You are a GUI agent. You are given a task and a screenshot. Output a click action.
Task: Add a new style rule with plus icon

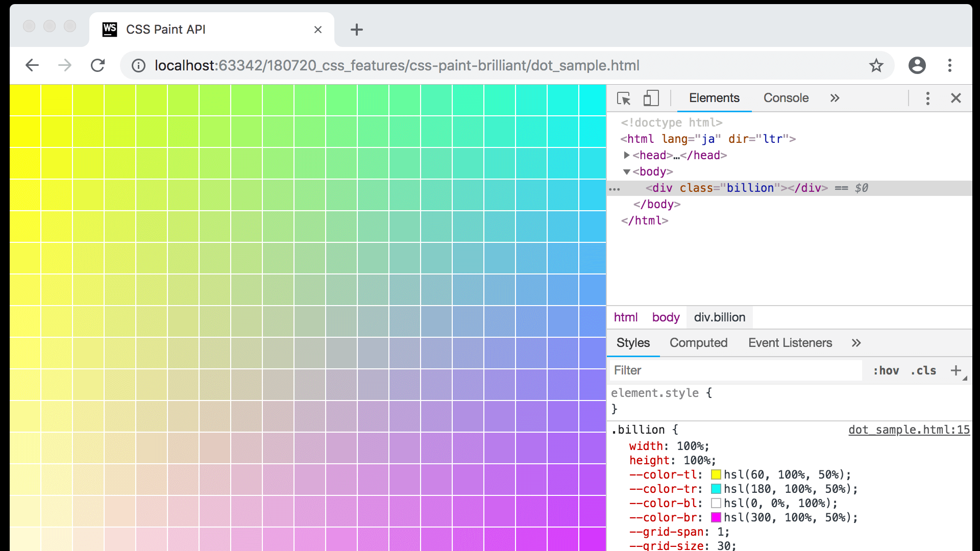tap(955, 370)
